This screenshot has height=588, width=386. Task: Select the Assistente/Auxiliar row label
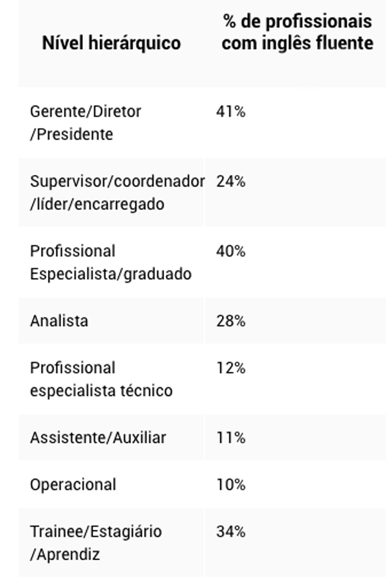click(x=98, y=438)
